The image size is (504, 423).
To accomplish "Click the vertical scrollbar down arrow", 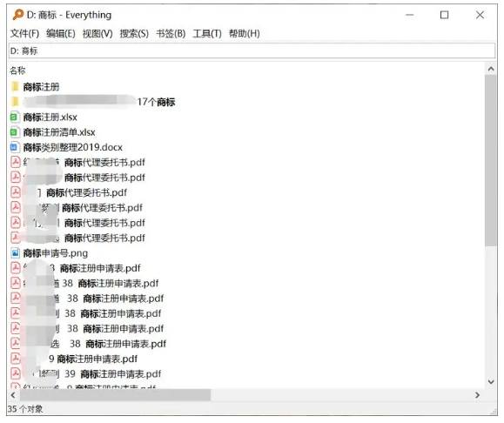I will [490, 381].
